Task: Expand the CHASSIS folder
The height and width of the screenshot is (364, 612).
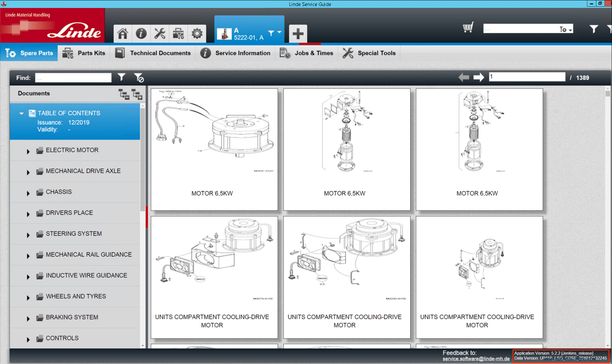Action: (x=28, y=193)
